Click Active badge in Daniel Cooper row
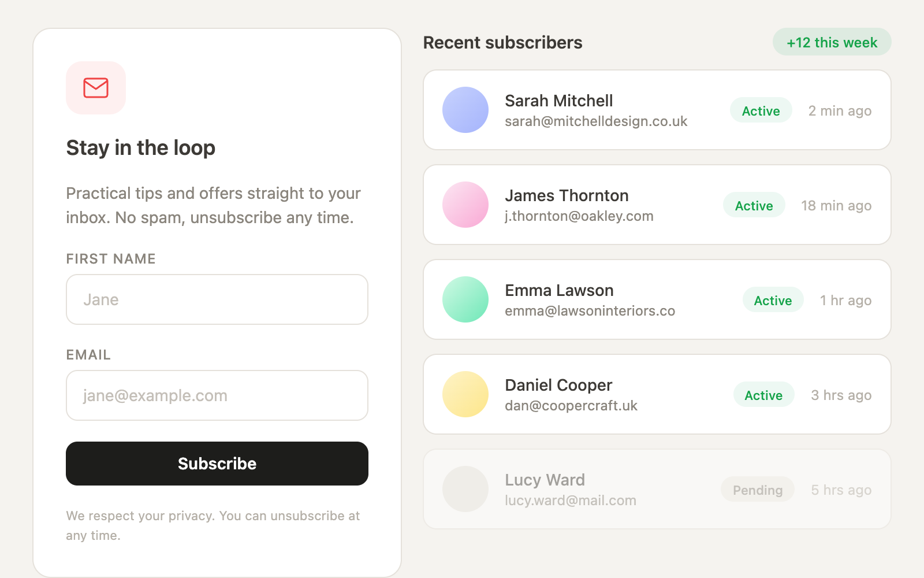 click(763, 395)
